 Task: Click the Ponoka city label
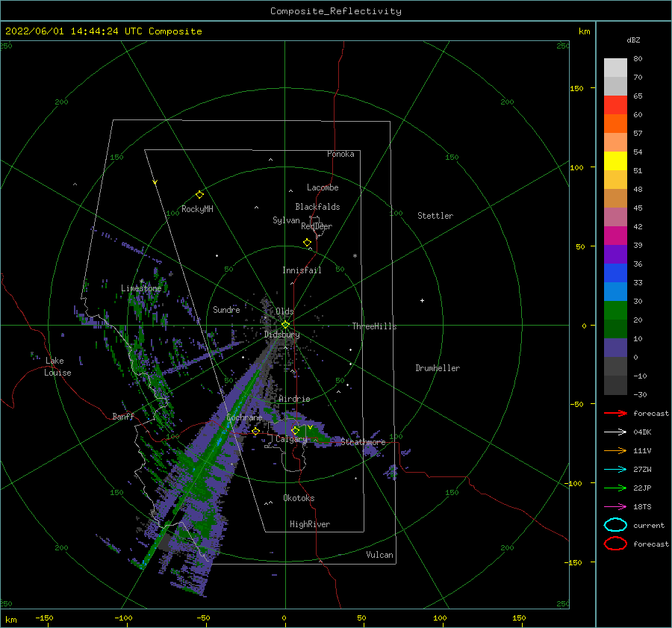click(340, 154)
